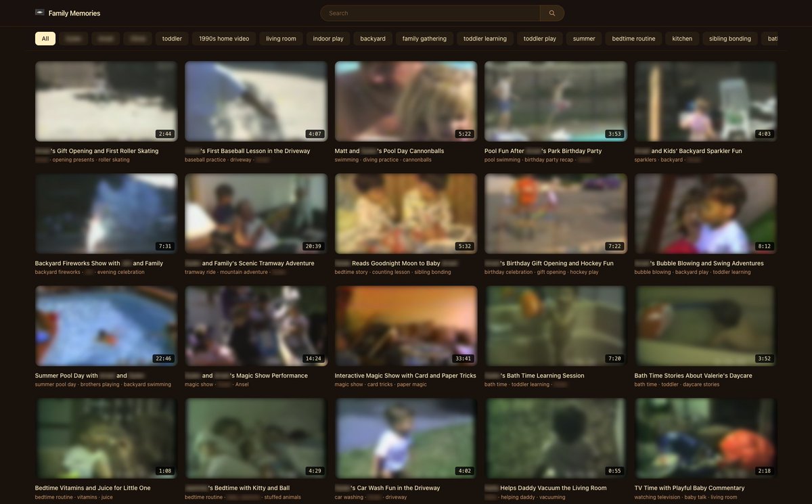Click the 'juice' tag text
This screenshot has width=812, height=504.
pos(107,497)
